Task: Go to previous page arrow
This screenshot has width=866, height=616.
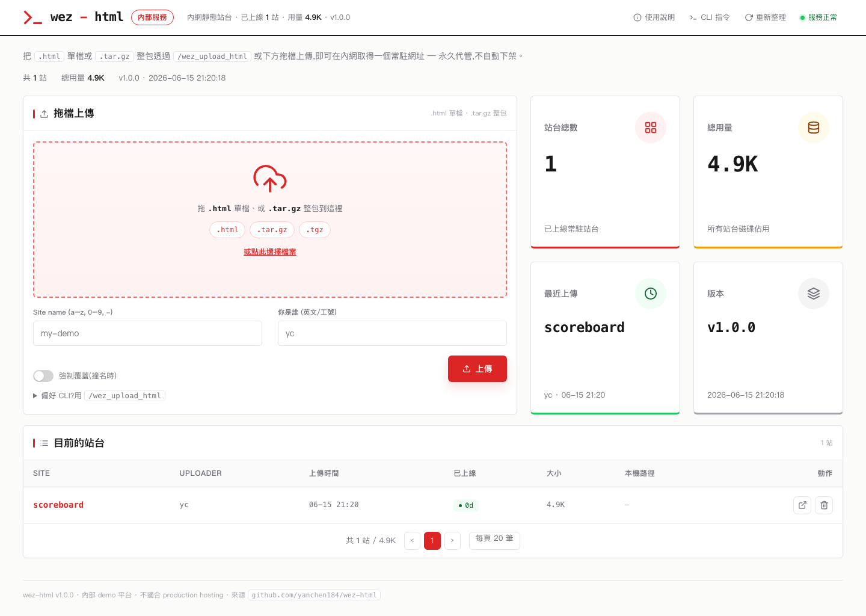Action: coord(413,540)
